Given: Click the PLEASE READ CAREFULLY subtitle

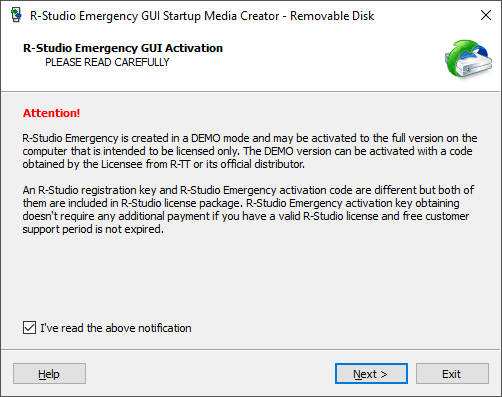Looking at the screenshot, I should (107, 62).
